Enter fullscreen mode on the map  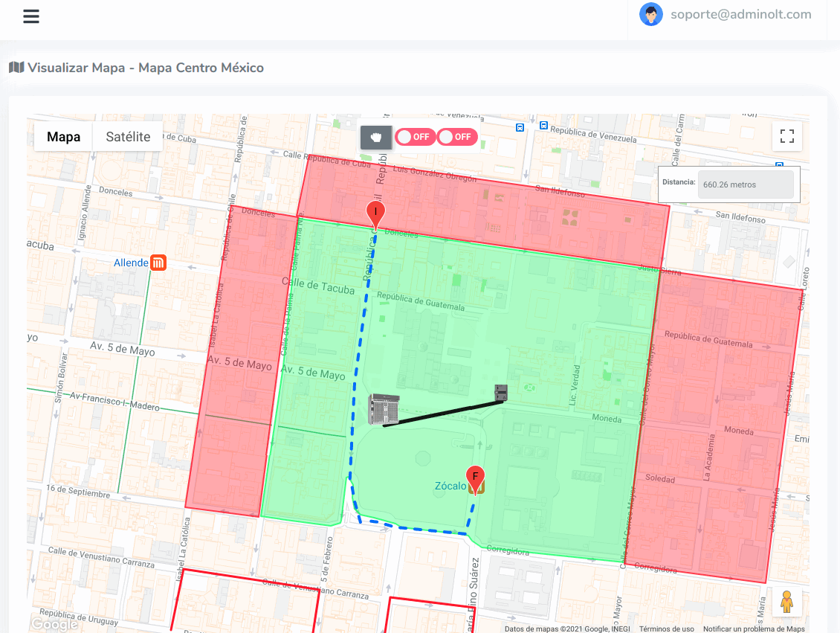click(x=786, y=136)
